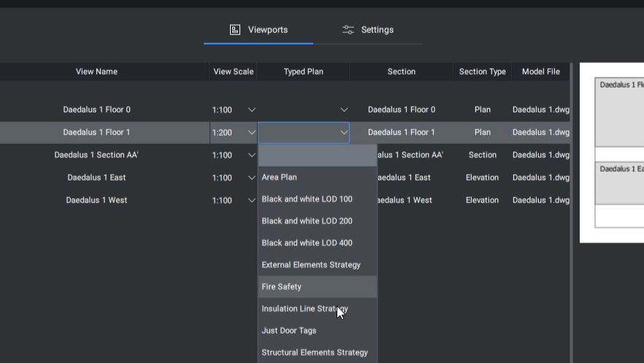Switch to the Settings tab
The width and height of the screenshot is (644, 363).
(368, 30)
